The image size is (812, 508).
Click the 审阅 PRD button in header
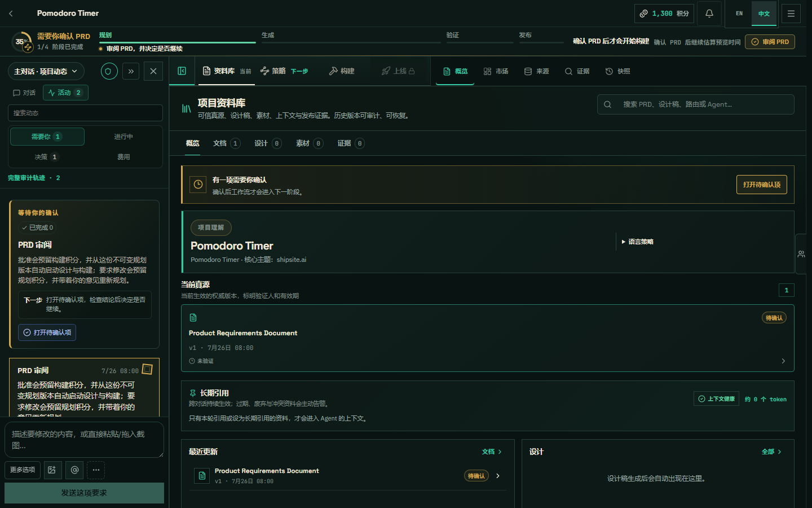coord(770,42)
